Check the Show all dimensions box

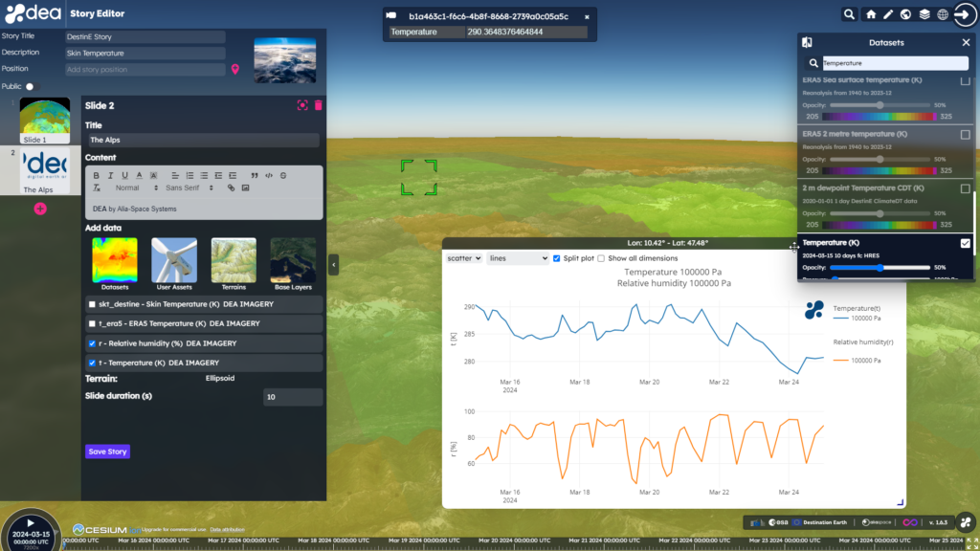coord(600,258)
